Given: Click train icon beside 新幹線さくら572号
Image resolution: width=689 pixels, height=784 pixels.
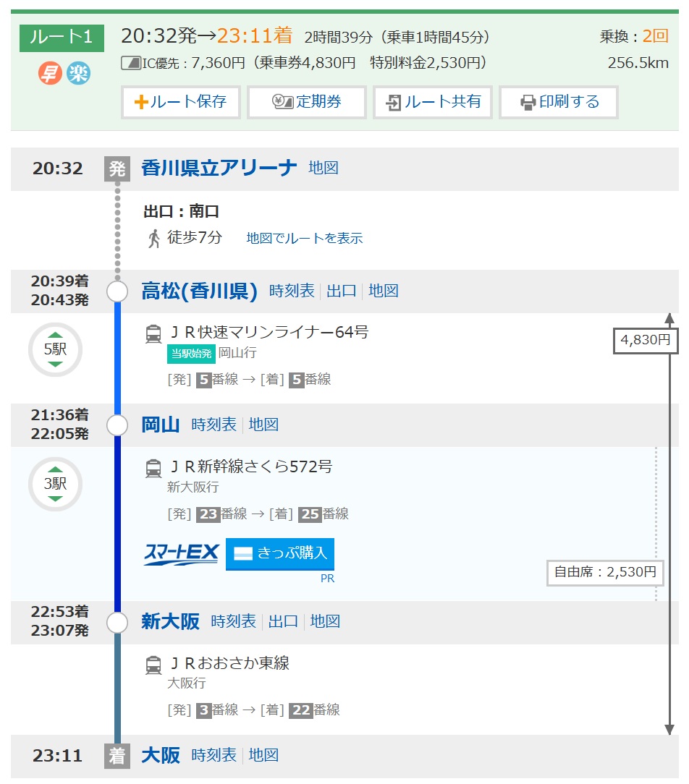Looking at the screenshot, I should click(153, 468).
